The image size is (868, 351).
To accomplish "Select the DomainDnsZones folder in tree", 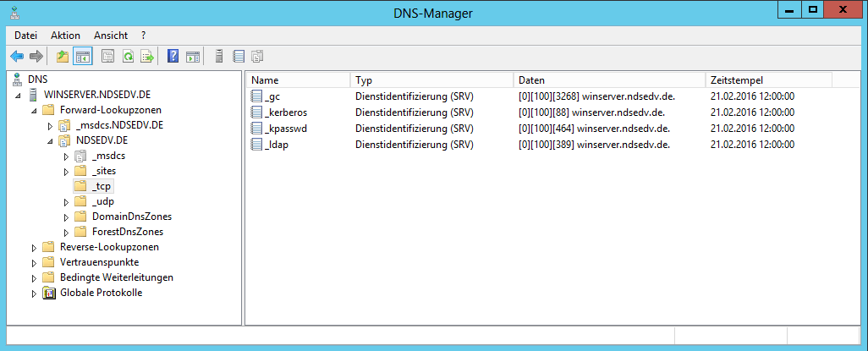I will [126, 217].
